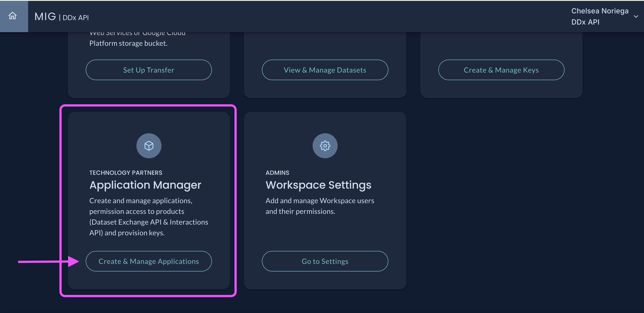Click the home icon in header
644x313 pixels.
tap(13, 16)
